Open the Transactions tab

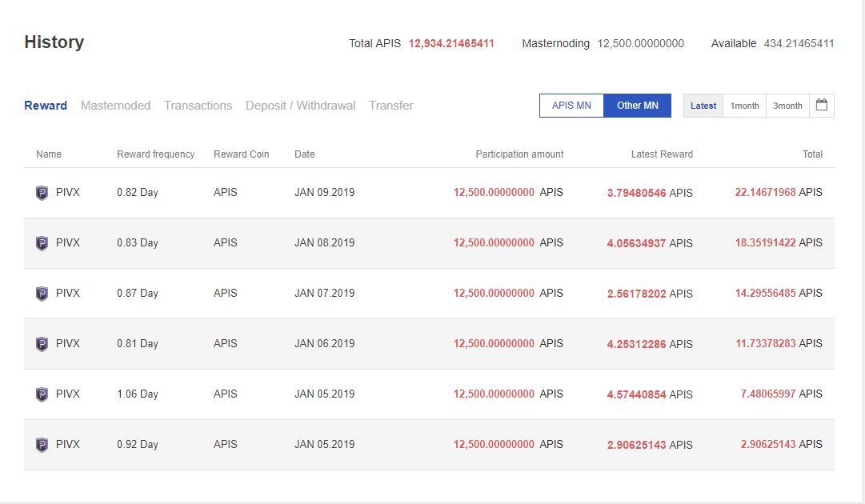pos(198,106)
